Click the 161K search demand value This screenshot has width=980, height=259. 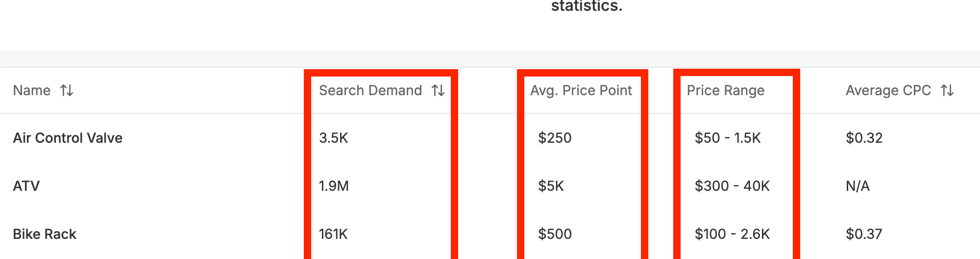coord(333,234)
